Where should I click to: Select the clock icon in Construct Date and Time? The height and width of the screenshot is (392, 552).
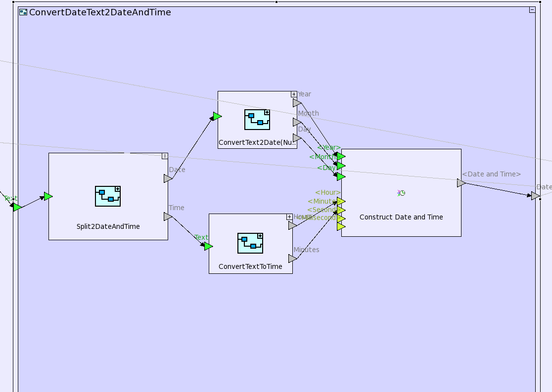(401, 193)
